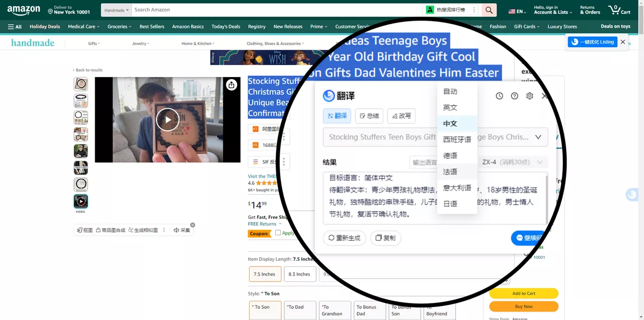Select the 7.5 Inches size option
Image resolution: width=644 pixels, height=320 pixels.
[265, 274]
